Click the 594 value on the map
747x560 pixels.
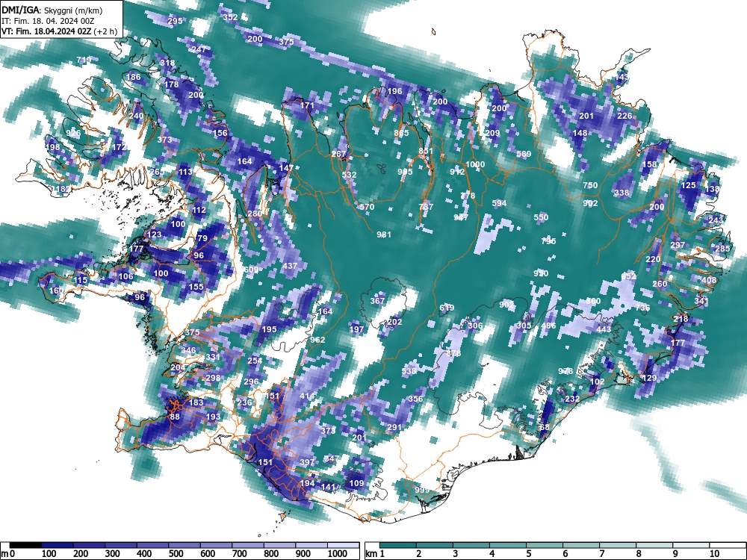point(499,203)
